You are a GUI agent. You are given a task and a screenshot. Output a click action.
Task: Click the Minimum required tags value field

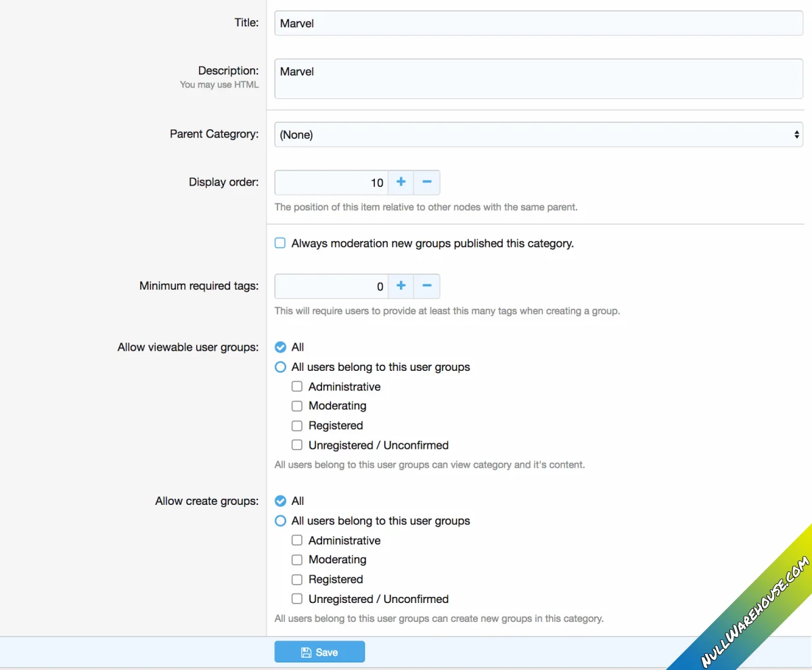pos(332,286)
